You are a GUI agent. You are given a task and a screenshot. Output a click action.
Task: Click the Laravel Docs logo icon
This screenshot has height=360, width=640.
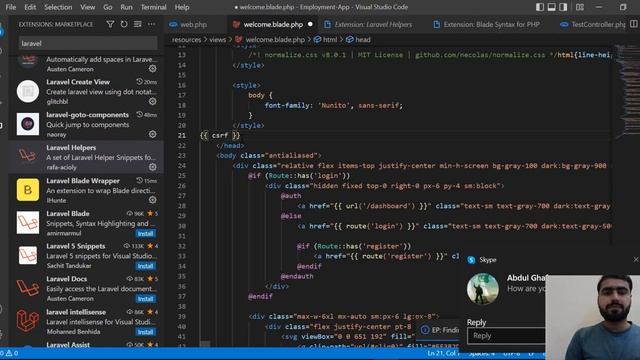pos(28,288)
